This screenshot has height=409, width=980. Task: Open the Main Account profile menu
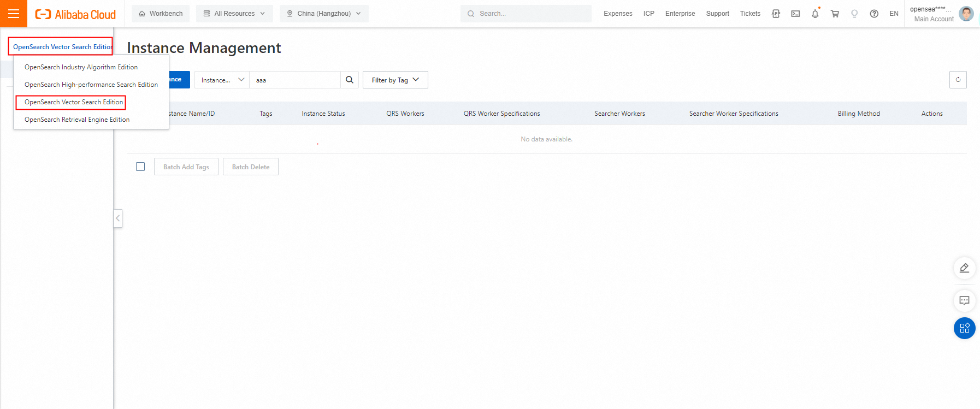[x=934, y=19]
